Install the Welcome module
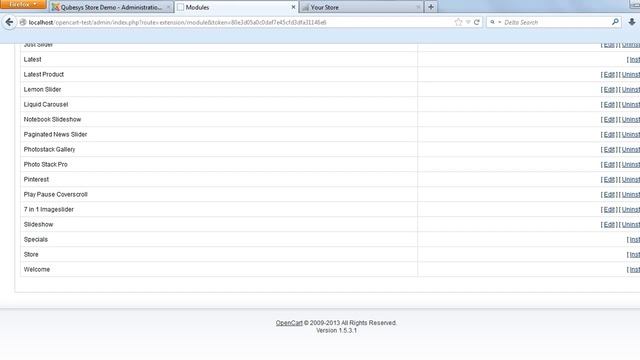The width and height of the screenshot is (640, 360). 635,269
